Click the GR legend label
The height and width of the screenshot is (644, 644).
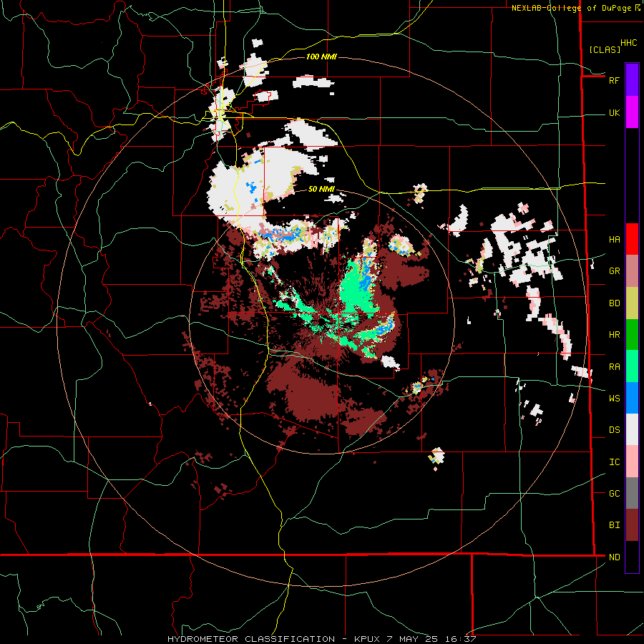(x=614, y=271)
